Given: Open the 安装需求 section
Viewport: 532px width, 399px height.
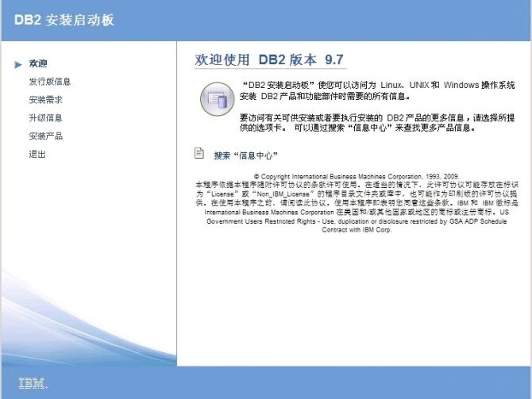Looking at the screenshot, I should [45, 100].
